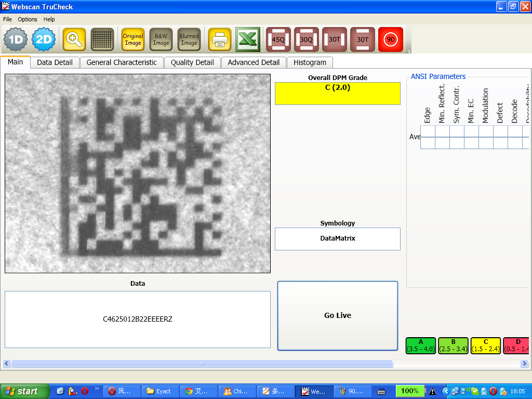Viewport: 532px width, 399px height.
Task: Select 30T lighting with top and bottom bars
Action: 362,39
